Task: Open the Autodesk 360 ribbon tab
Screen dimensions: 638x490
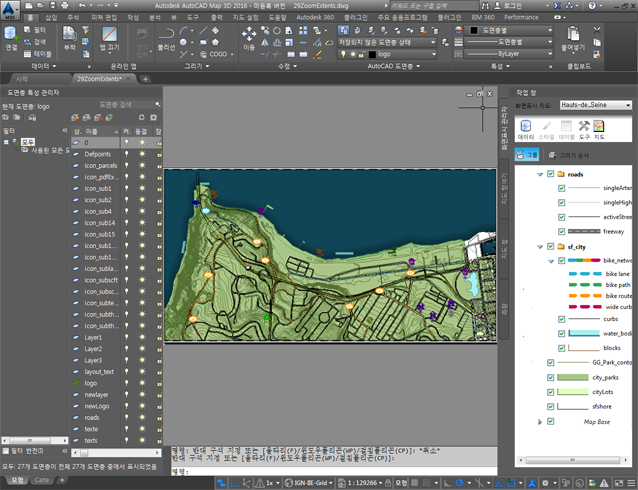Action: (x=315, y=17)
